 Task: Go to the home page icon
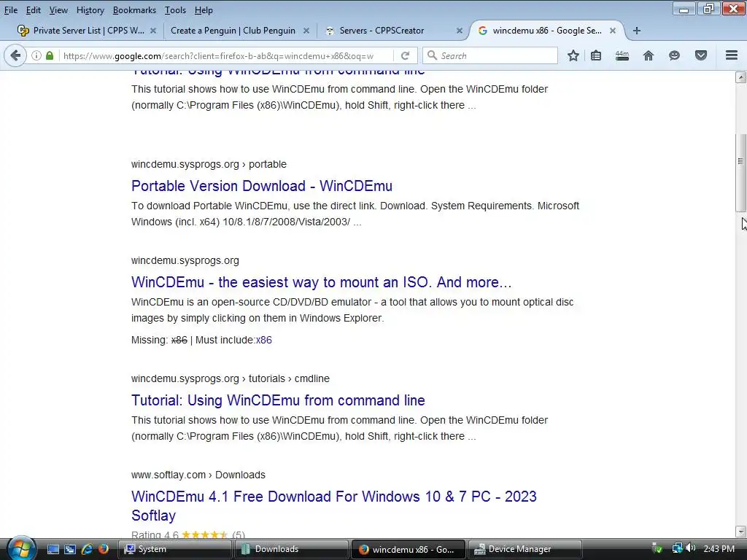[x=648, y=55]
